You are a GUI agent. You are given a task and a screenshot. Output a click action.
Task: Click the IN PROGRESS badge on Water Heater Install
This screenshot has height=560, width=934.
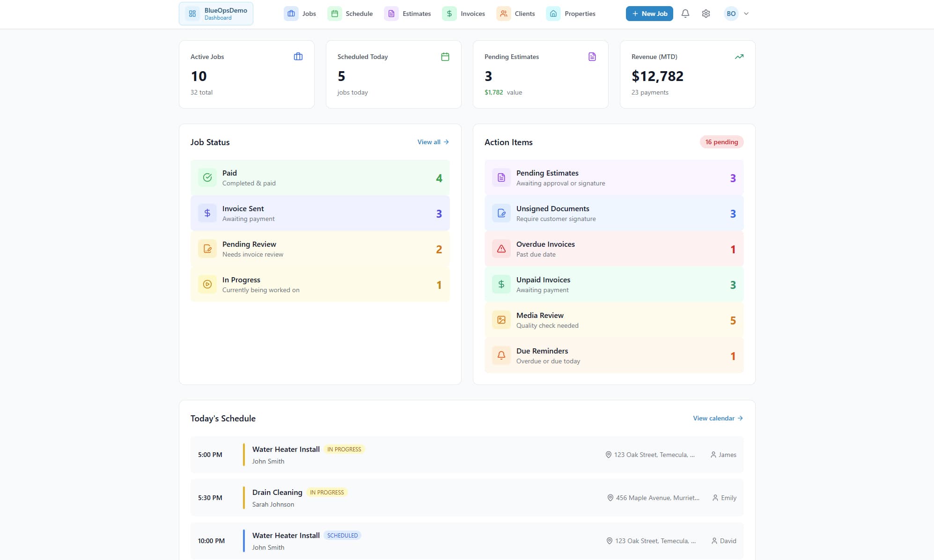tap(344, 449)
